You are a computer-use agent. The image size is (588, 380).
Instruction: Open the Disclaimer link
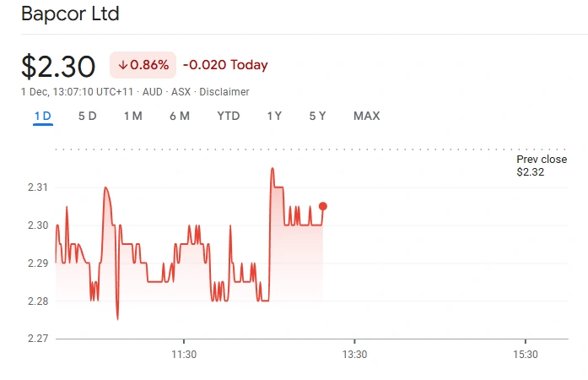[x=224, y=91]
